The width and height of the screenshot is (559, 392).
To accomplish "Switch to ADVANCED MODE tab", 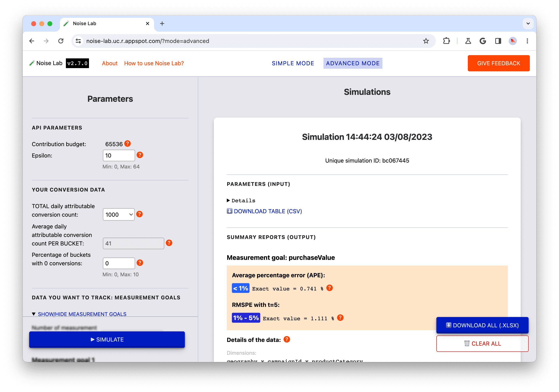I will tap(353, 63).
